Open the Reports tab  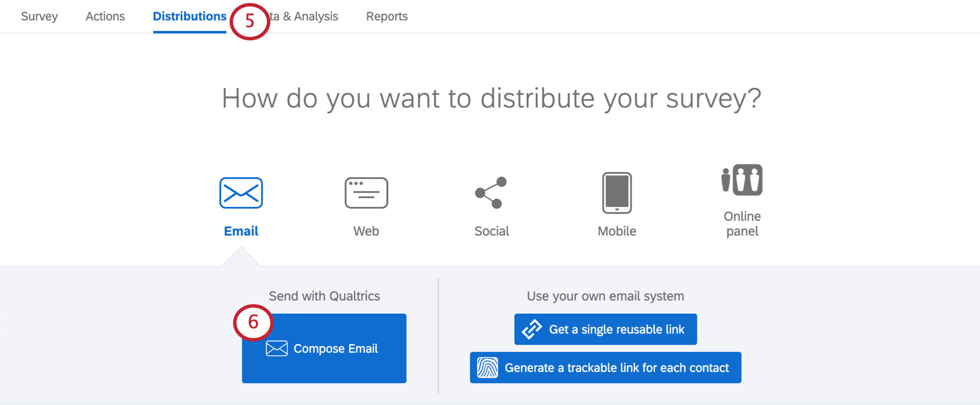tap(387, 16)
